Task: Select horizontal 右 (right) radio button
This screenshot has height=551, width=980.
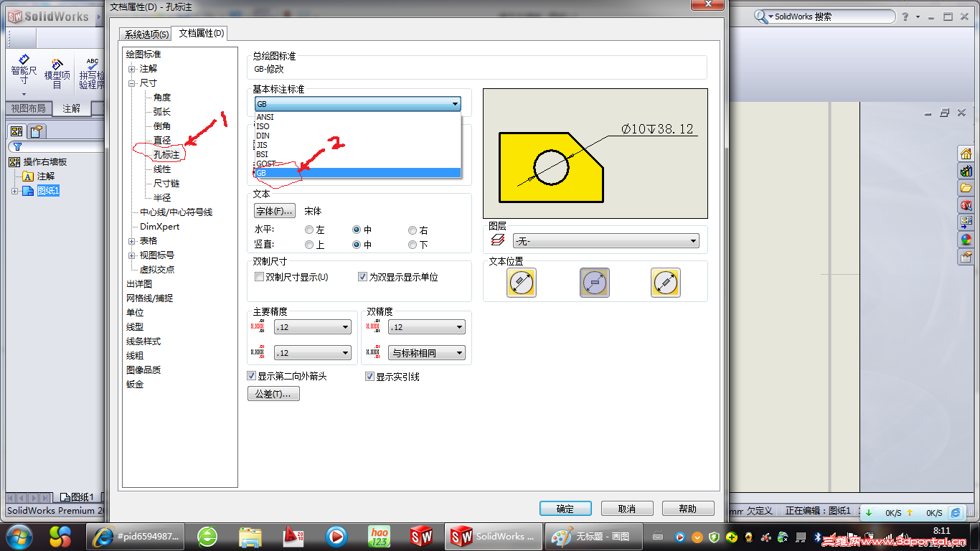Action: click(413, 230)
